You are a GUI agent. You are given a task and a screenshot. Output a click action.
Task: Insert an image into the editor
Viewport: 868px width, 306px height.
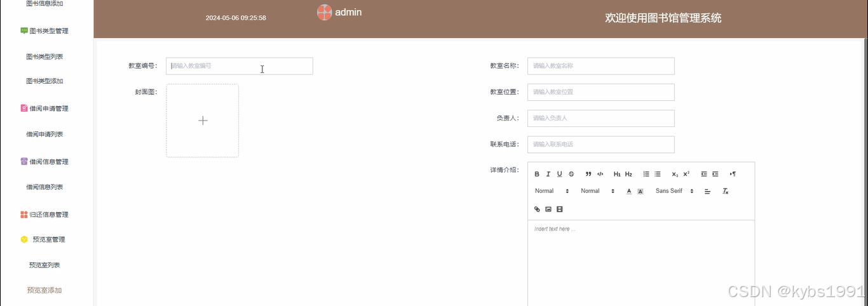click(548, 209)
